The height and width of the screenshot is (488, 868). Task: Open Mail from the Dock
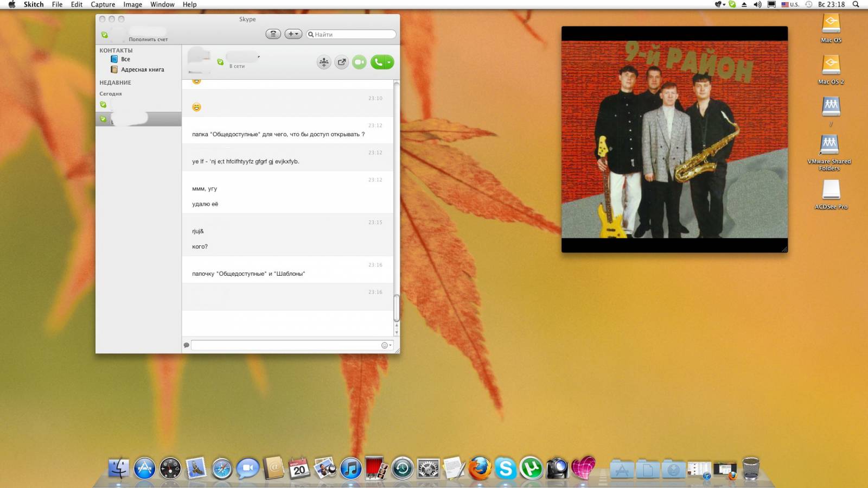click(x=196, y=468)
